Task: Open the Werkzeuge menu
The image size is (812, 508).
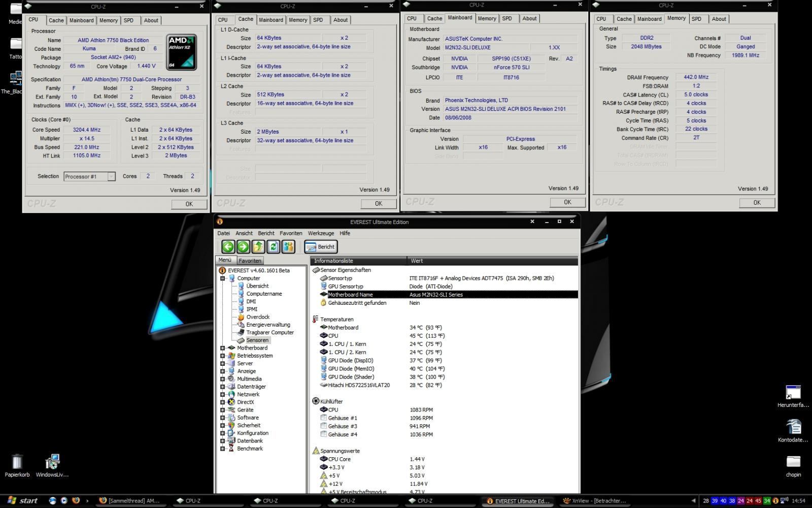Action: pyautogui.click(x=321, y=233)
